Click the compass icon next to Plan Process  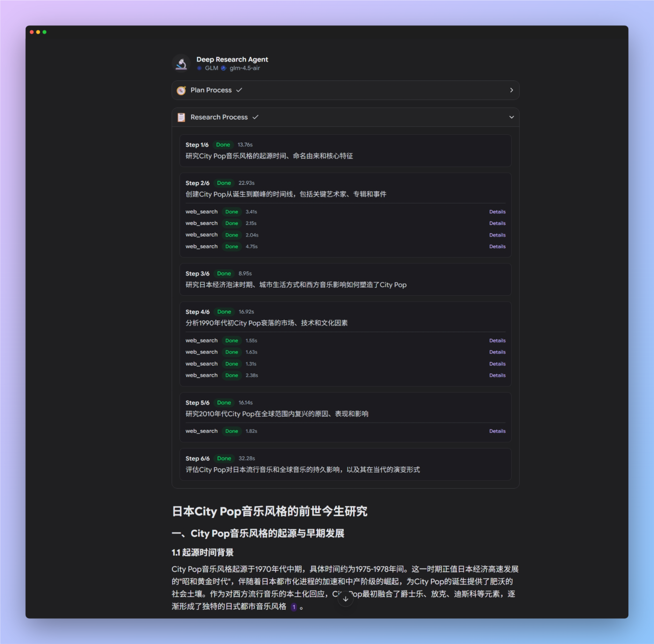(182, 90)
